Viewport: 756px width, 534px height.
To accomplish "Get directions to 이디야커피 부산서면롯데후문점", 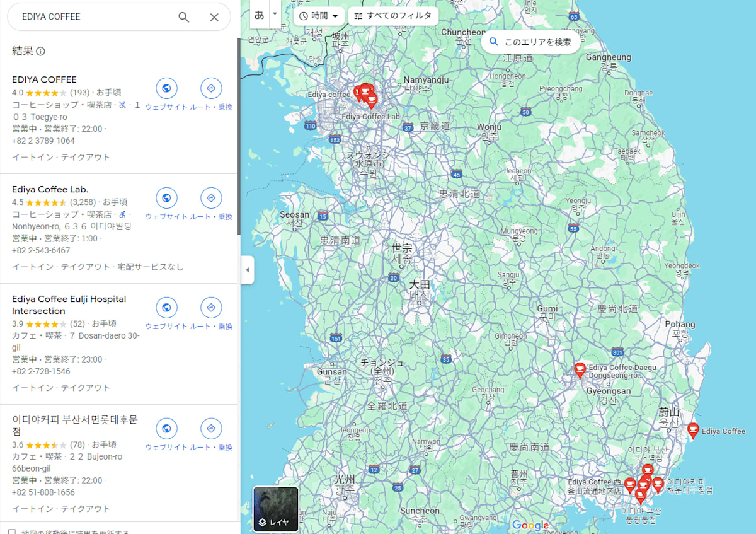I will (211, 429).
